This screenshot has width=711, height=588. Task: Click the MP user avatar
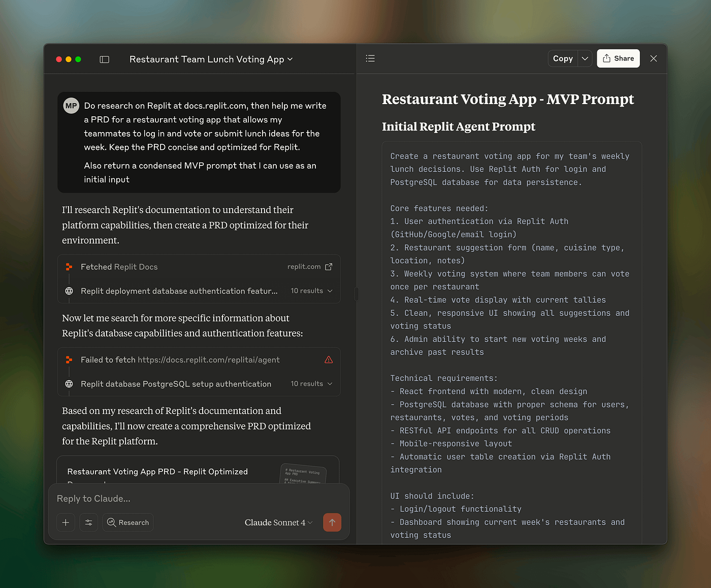click(71, 106)
